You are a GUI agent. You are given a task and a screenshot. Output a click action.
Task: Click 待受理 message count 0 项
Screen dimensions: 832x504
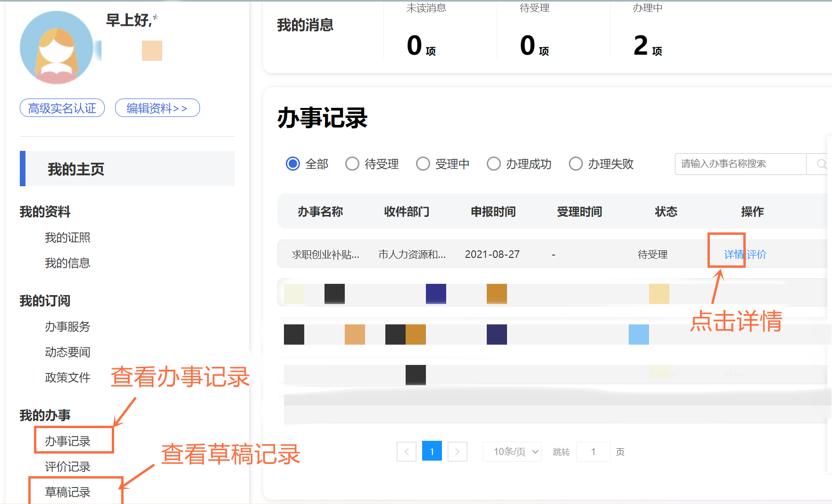pyautogui.click(x=534, y=46)
